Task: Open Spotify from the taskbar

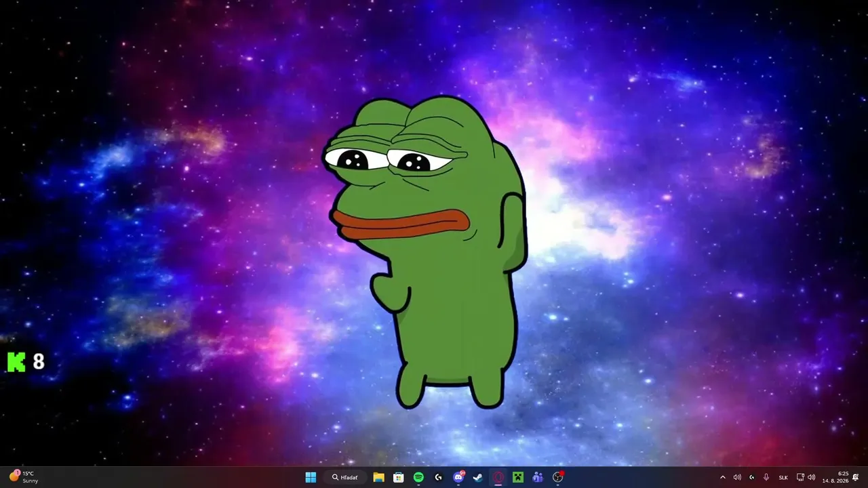Action: pos(418,477)
